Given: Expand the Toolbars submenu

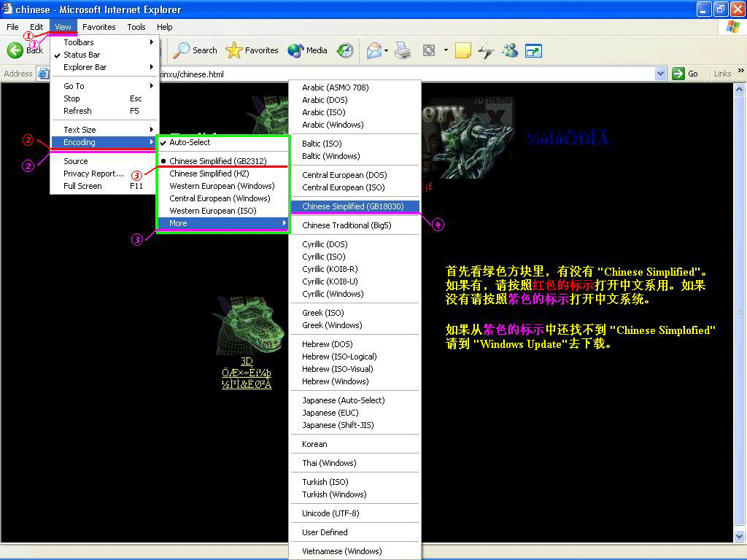Looking at the screenshot, I should pyautogui.click(x=104, y=42).
